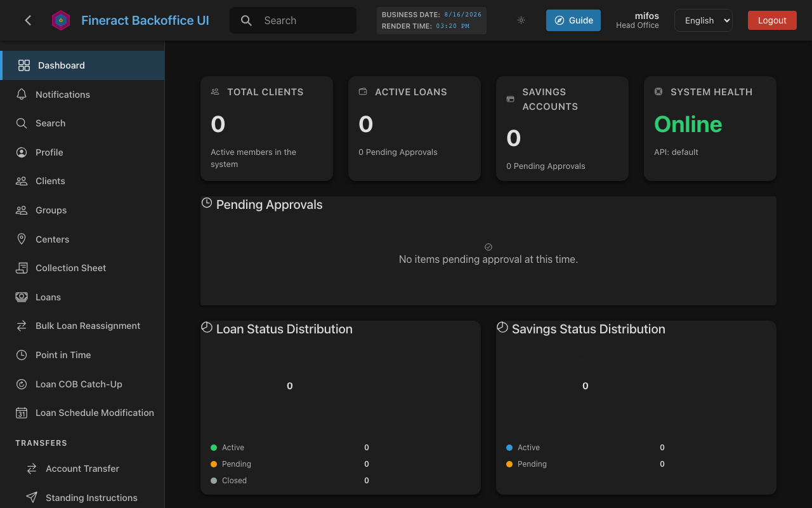Go to Collection Sheet label
Viewport: 812px width, 508px height.
point(71,268)
